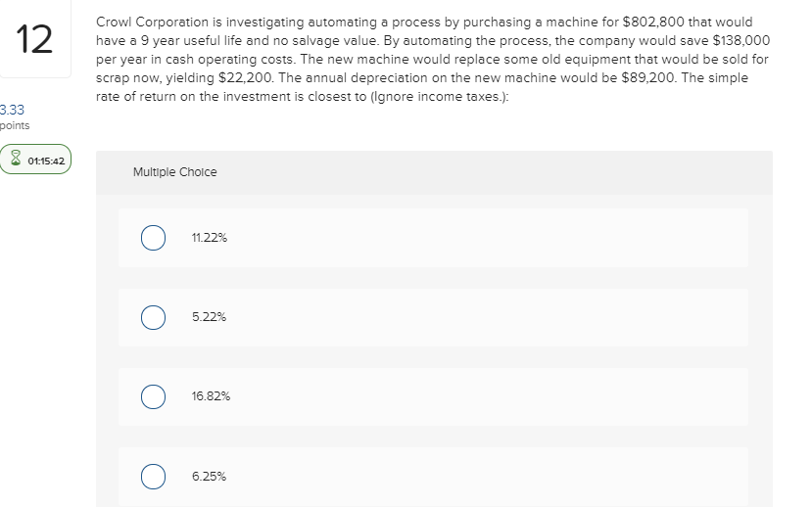Choose the 16.82% radio button
Viewport: 812px width, 507px height.
[152, 396]
